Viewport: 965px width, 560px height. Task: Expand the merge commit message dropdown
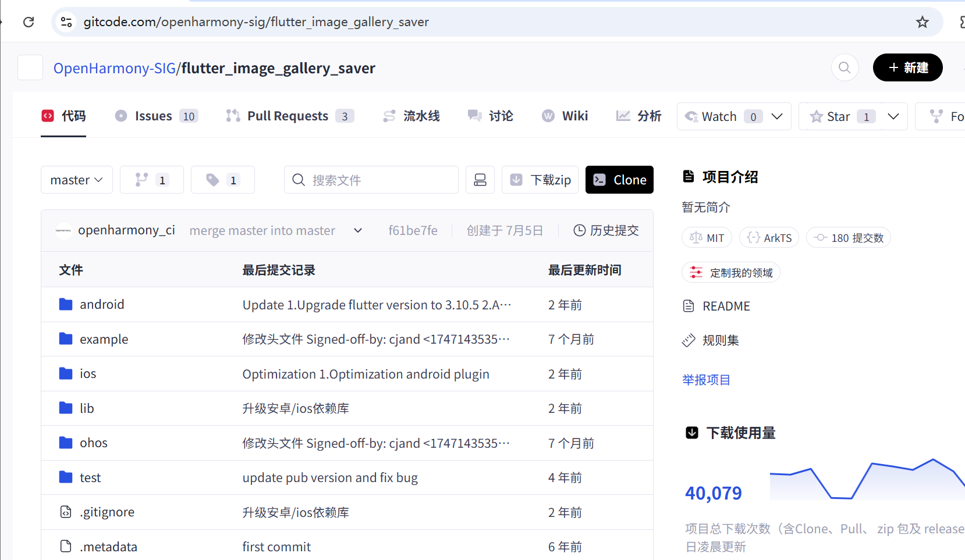[357, 230]
